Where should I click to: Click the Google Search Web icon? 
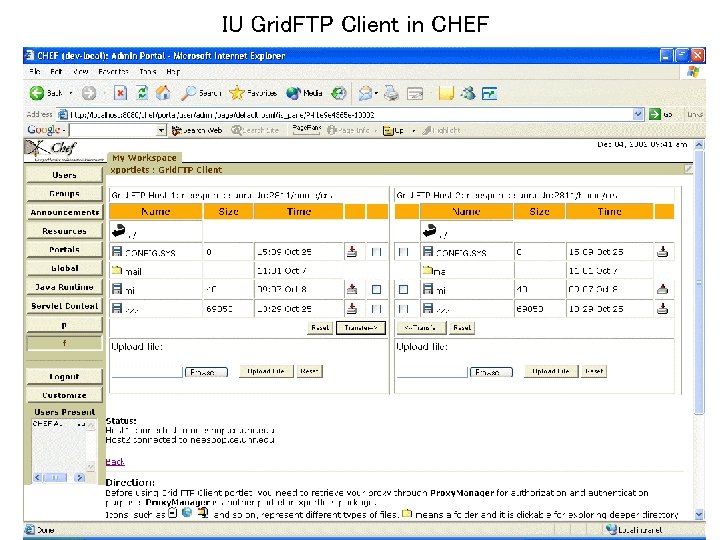click(176, 131)
